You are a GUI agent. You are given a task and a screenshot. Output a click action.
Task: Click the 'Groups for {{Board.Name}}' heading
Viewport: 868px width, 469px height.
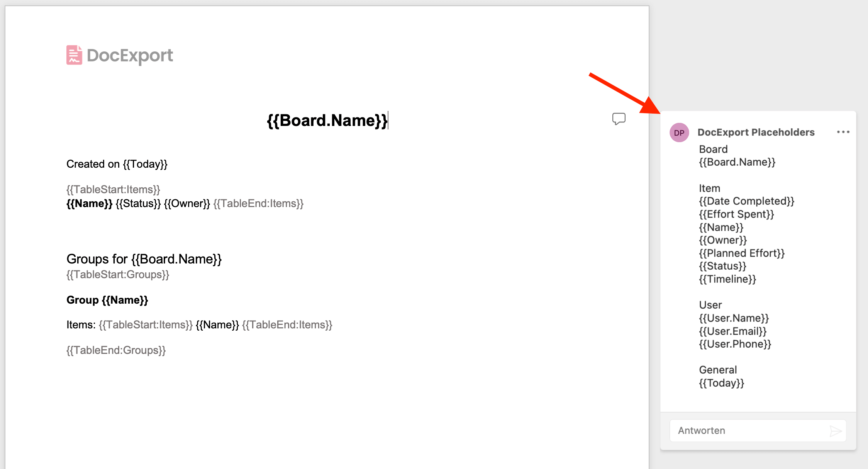[144, 259]
